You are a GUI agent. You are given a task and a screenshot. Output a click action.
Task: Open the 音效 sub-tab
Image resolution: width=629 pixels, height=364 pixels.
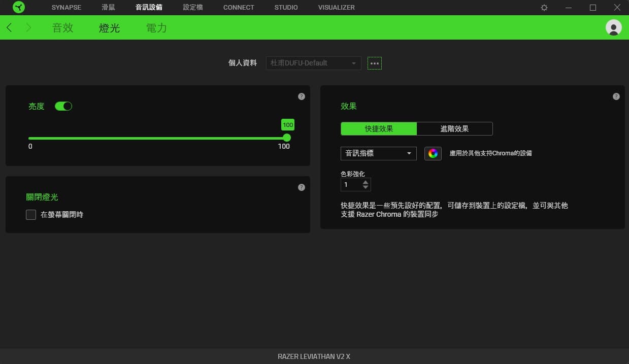click(63, 28)
